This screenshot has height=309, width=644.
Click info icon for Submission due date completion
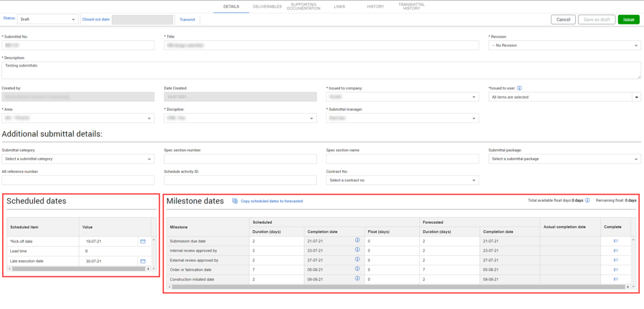pos(357,241)
